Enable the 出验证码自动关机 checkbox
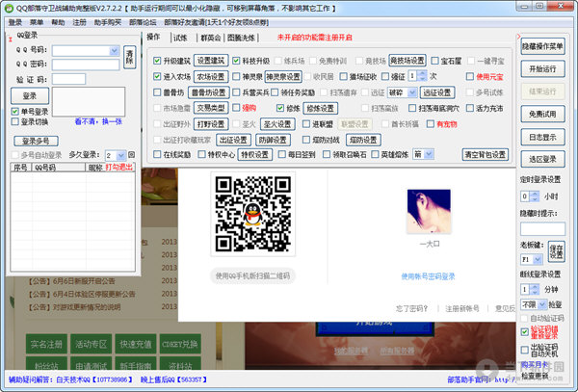 pyautogui.click(x=525, y=350)
